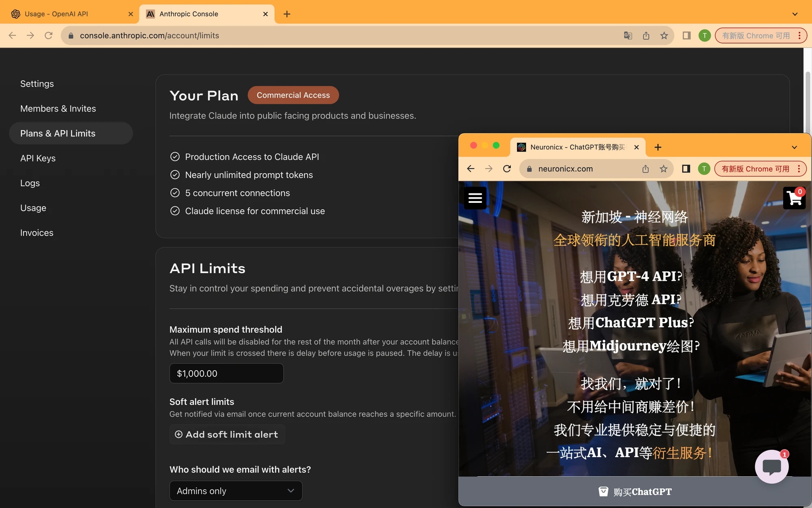Open profile avatar T in main window
This screenshot has width=812, height=508.
(x=704, y=36)
